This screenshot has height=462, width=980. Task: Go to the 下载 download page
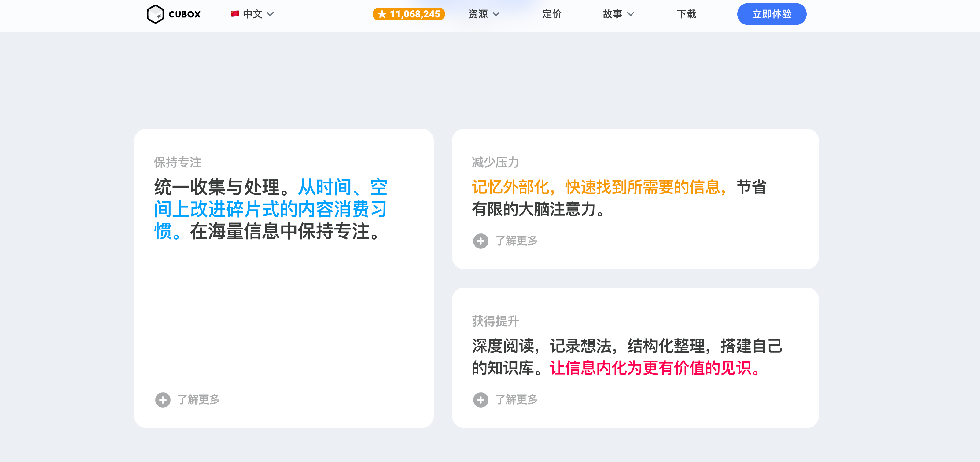(x=686, y=14)
